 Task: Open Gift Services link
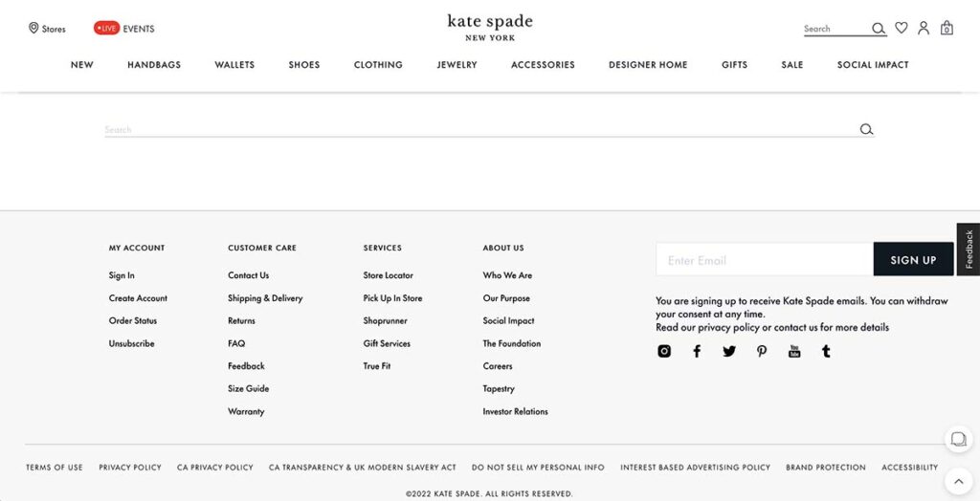387,343
